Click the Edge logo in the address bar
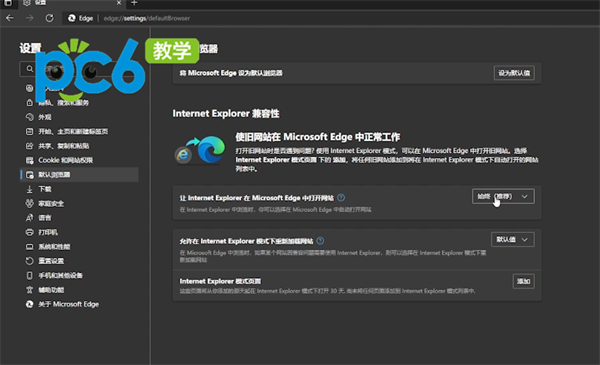 [72, 18]
